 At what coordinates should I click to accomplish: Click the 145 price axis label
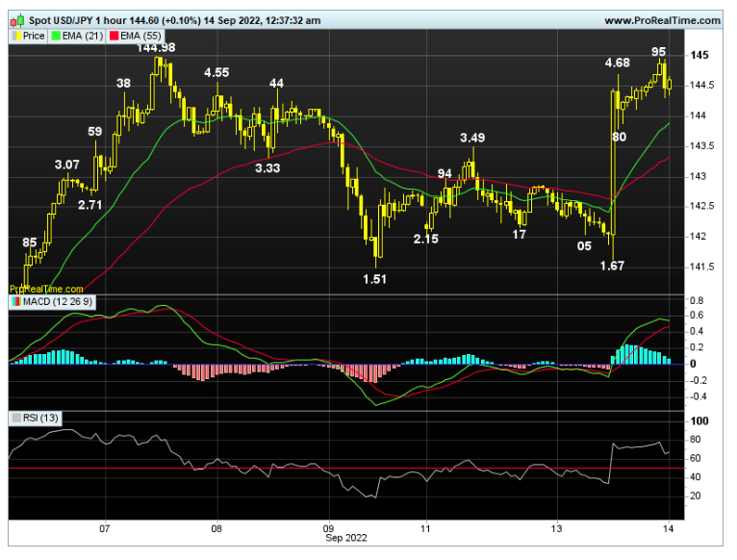pyautogui.click(x=699, y=55)
